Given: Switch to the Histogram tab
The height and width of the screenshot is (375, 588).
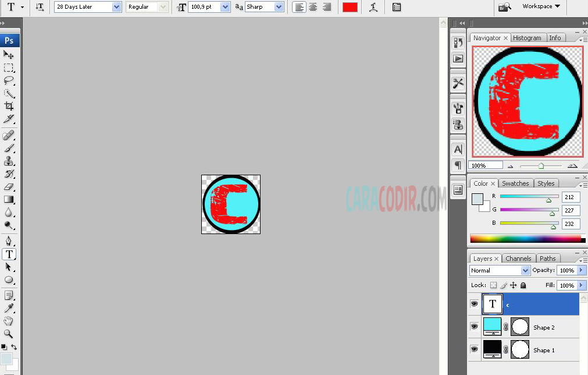Looking at the screenshot, I should tap(527, 38).
